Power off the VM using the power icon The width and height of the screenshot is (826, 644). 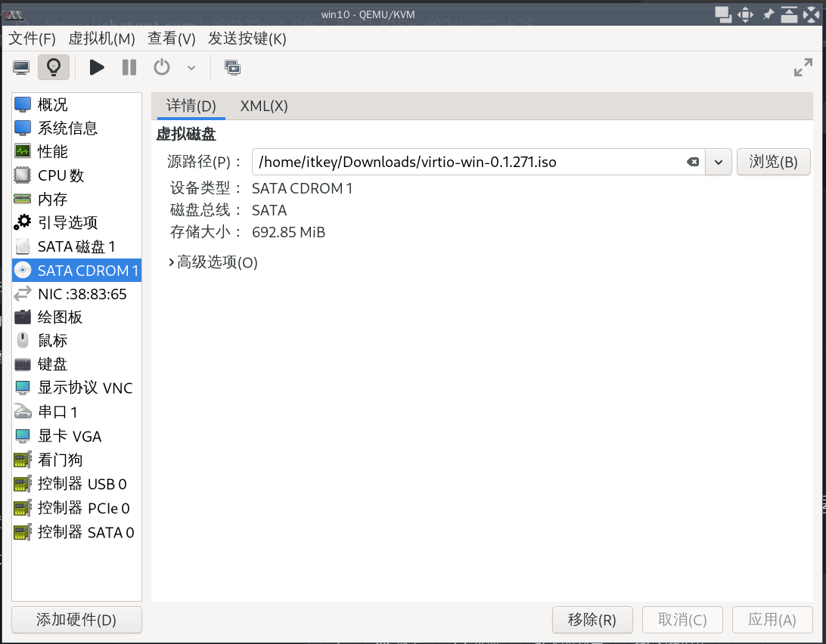point(161,67)
